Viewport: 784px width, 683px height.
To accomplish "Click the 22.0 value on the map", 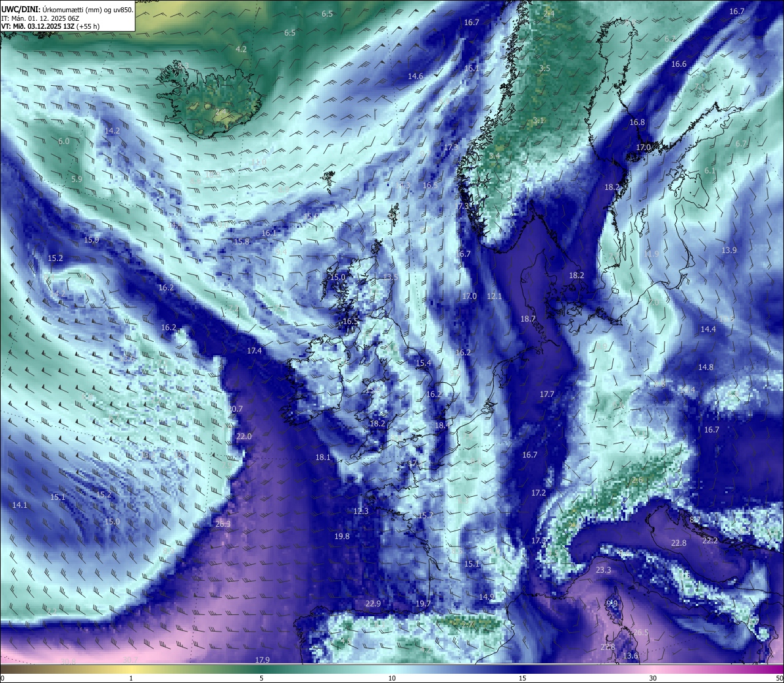I will pyautogui.click(x=244, y=436).
